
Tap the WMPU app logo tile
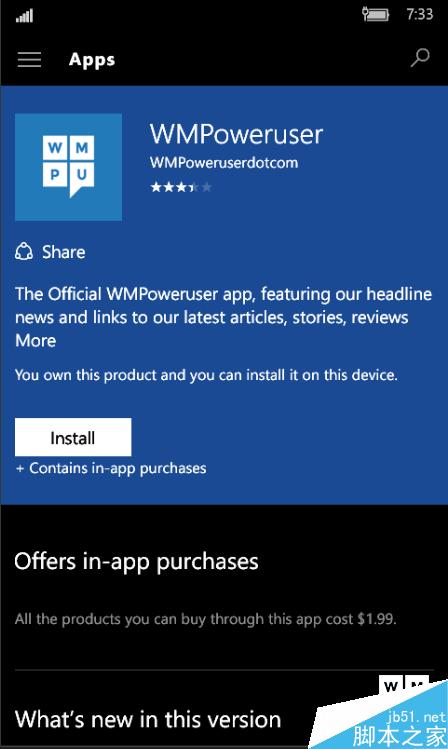(x=68, y=167)
